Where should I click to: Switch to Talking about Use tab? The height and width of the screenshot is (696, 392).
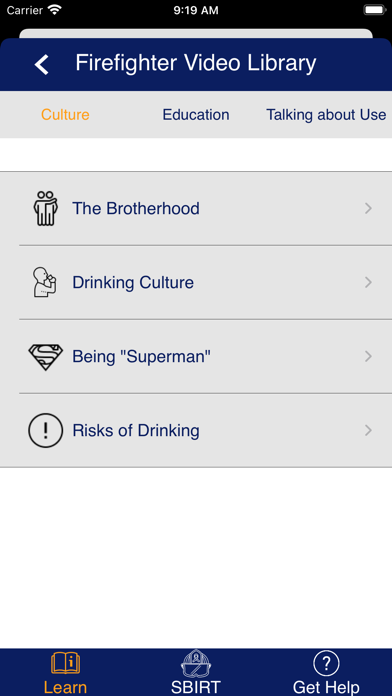(326, 115)
